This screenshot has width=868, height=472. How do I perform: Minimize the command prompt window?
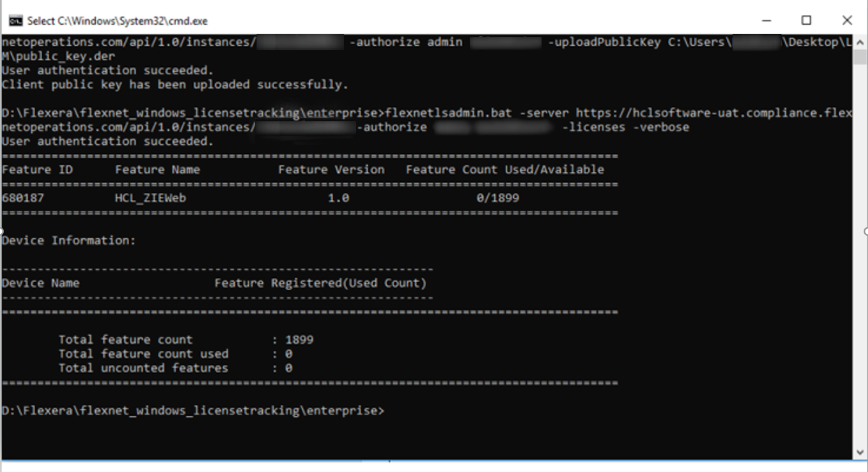[767, 20]
